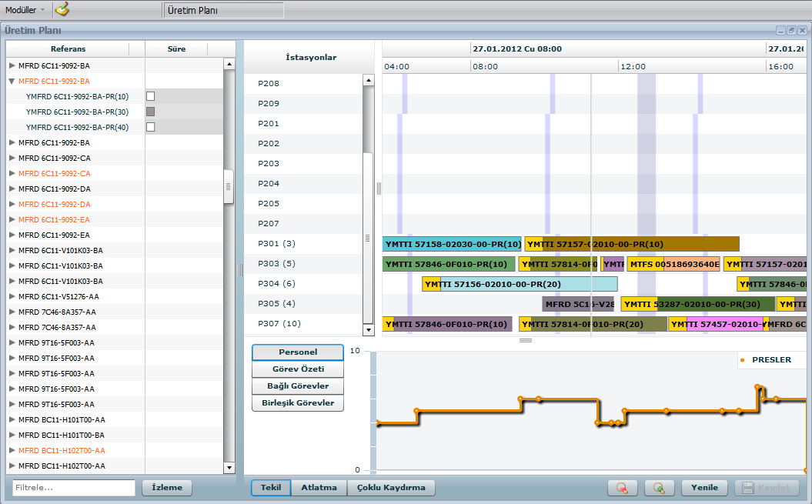Click the zoom out magnifier icon

pyautogui.click(x=622, y=488)
